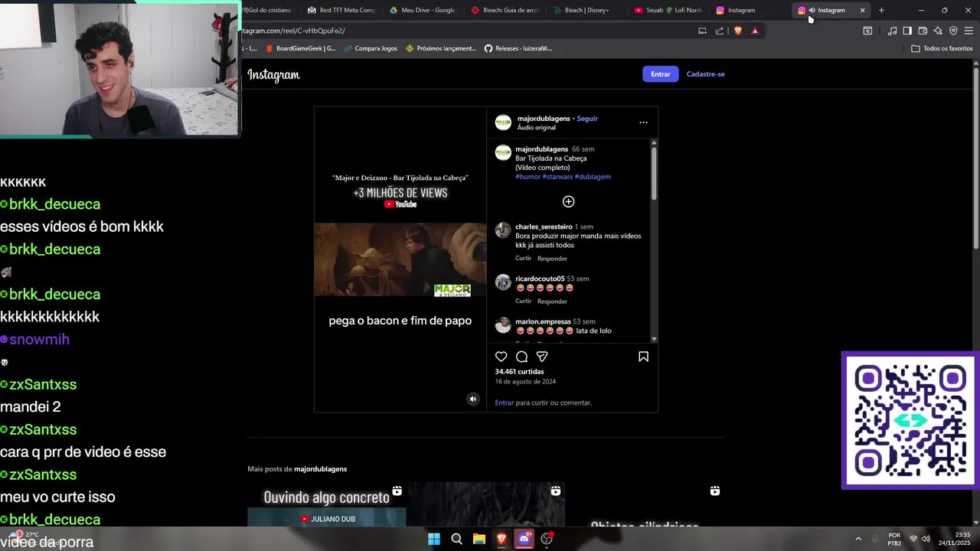Launch File Explorer from the taskbar
The image size is (980, 551).
(x=479, y=539)
